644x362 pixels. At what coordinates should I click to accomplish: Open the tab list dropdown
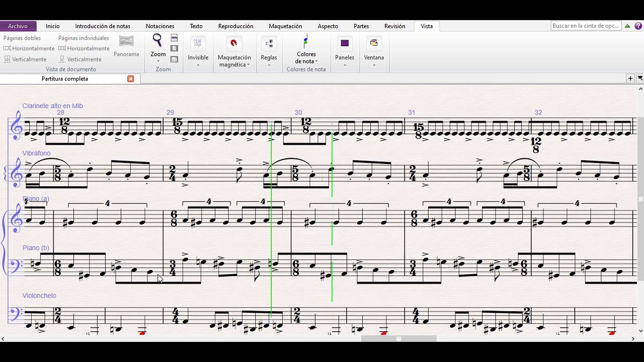tap(640, 78)
